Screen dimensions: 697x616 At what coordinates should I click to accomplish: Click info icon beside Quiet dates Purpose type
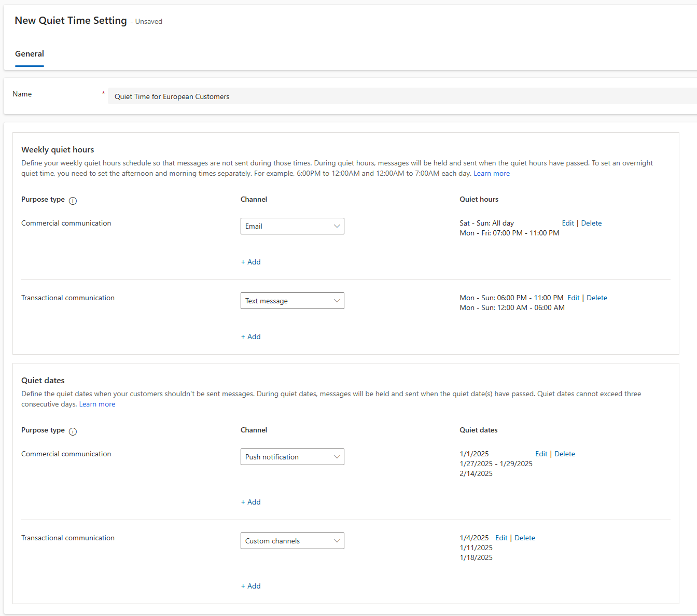(x=73, y=431)
